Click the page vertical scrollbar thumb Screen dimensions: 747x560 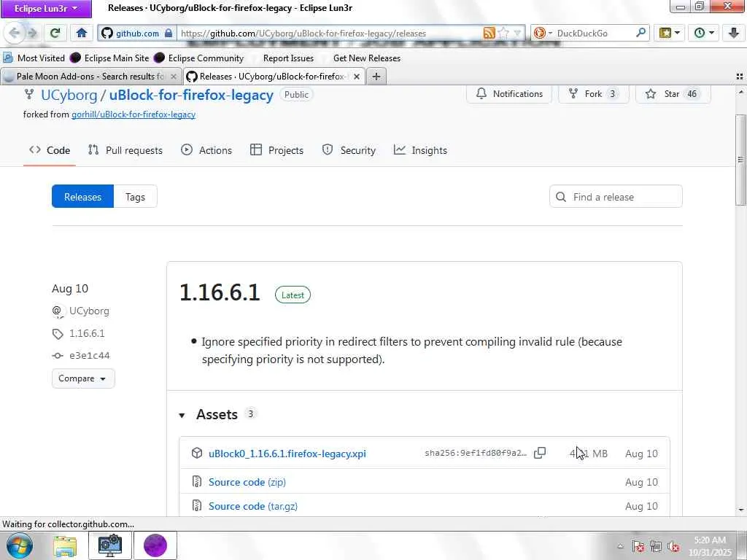(740, 160)
